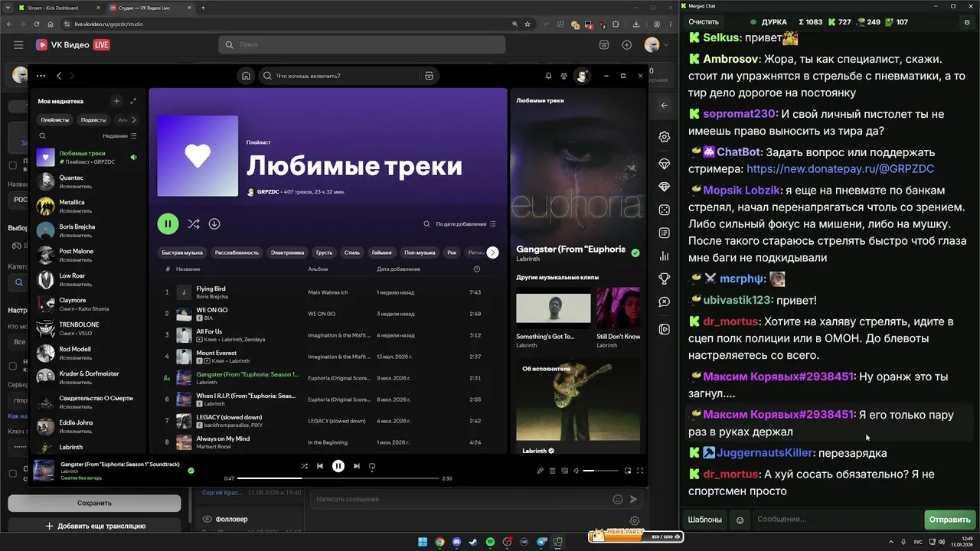Viewport: 980px width, 551px height.
Task: Click the Очистить button in Merged Chat
Action: click(704, 22)
